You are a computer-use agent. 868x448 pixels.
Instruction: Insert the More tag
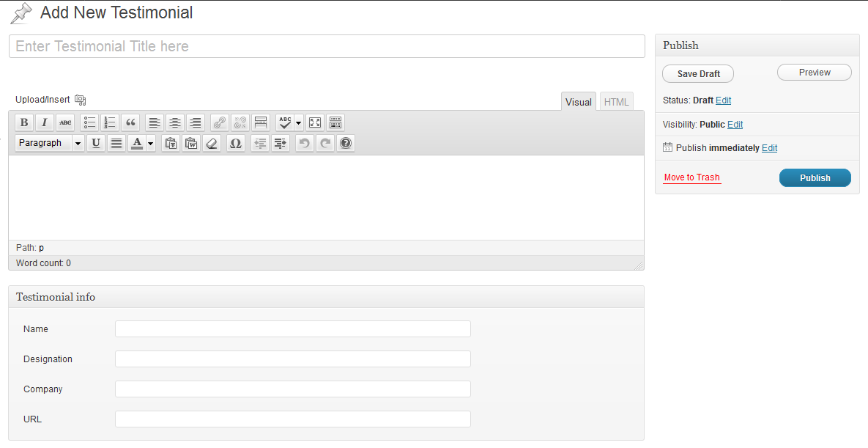(261, 122)
